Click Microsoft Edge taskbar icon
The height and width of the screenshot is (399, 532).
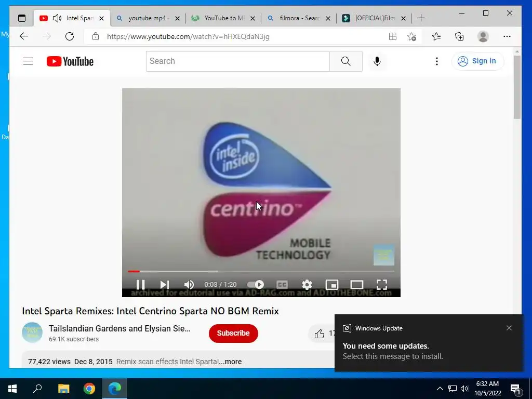tap(115, 389)
